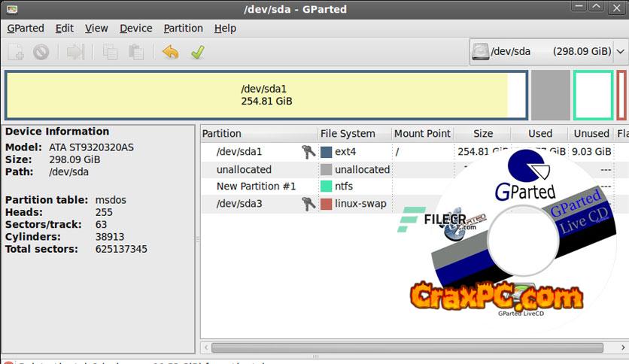Click the Copy partition toolbar icon
629x364 pixels.
[x=110, y=52]
